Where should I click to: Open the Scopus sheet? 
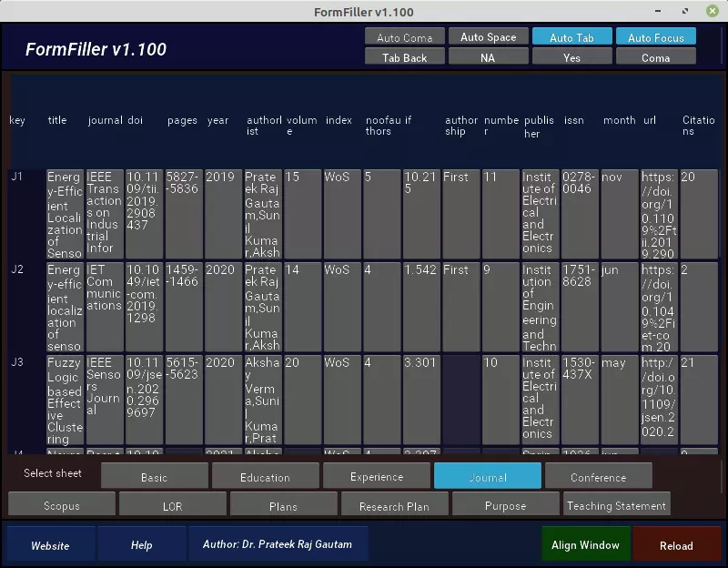(x=62, y=505)
